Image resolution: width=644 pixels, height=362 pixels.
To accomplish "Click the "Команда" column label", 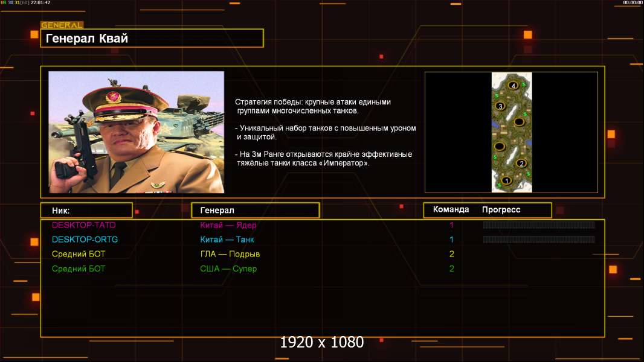I will pyautogui.click(x=451, y=210).
